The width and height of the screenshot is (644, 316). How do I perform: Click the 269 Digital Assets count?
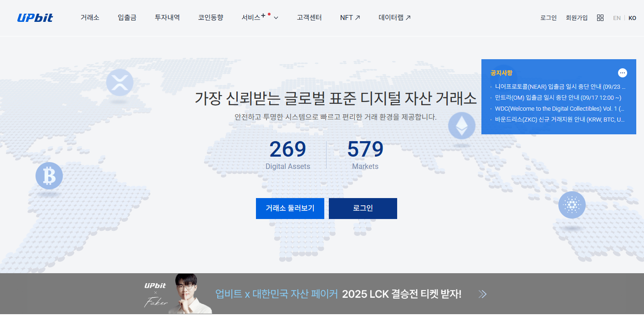(288, 155)
